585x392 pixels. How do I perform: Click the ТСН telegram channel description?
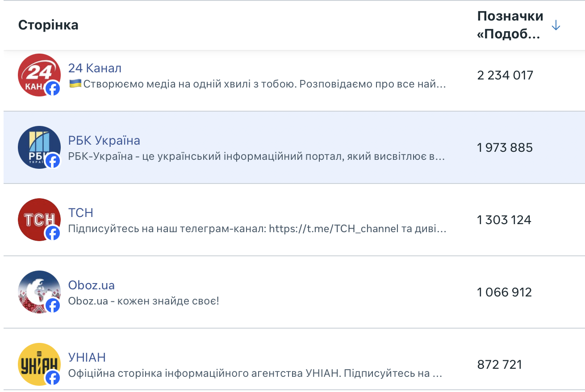point(257,229)
